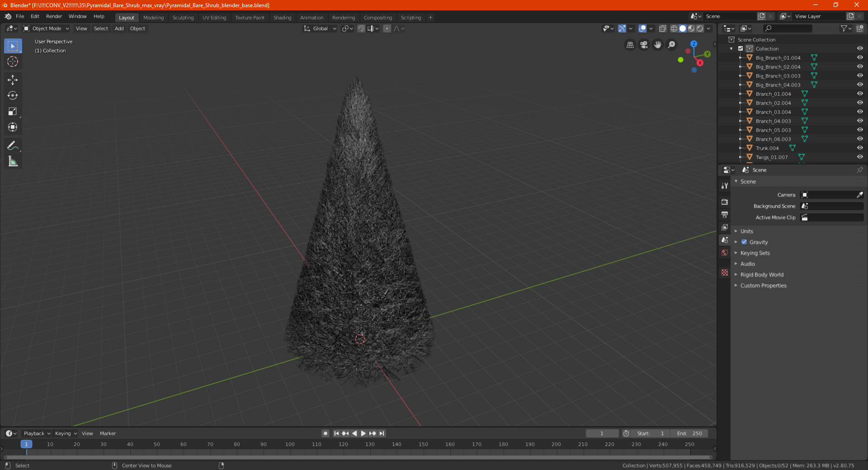
Task: Open the Render menu
Action: pos(54,16)
